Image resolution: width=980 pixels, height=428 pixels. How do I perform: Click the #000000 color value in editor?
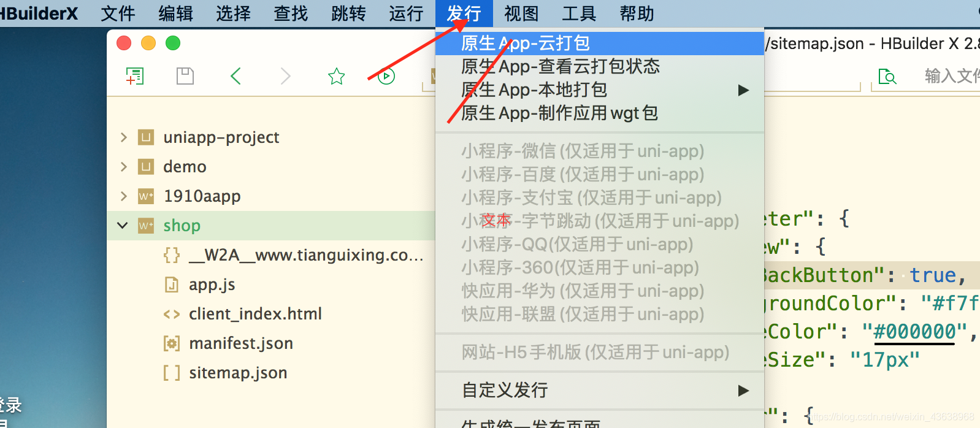pos(914,332)
